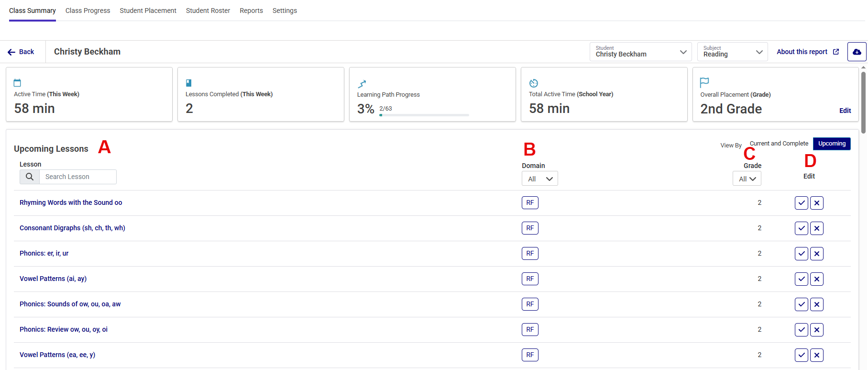Click the search magnifier icon beside Search Lesson
This screenshot has height=370, width=868.
[x=30, y=177]
